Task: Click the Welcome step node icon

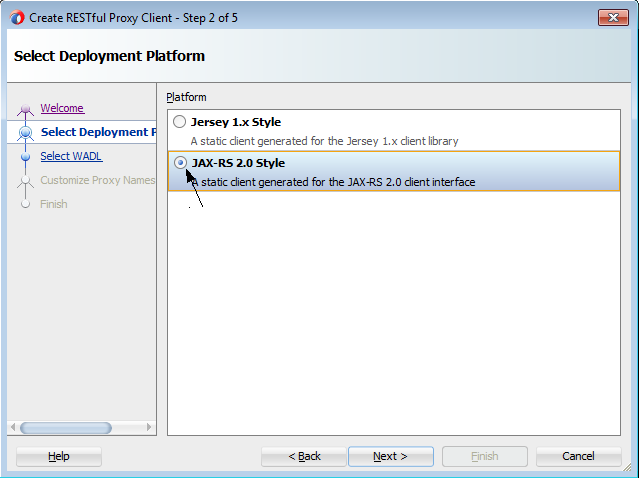Action: coord(25,109)
